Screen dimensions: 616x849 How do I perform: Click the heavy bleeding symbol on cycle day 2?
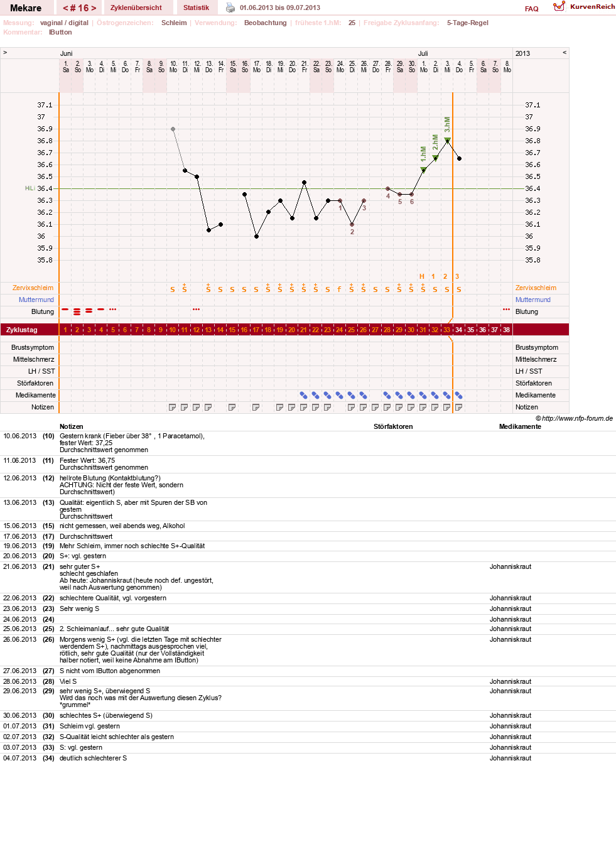(x=77, y=311)
